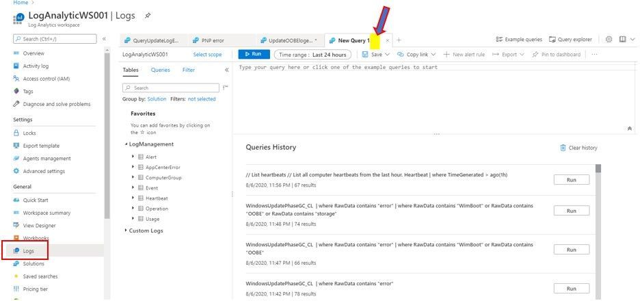This screenshot has height=301, width=644.
Task: Switch to the UpdateOOBEloge... tab
Action: (289, 41)
